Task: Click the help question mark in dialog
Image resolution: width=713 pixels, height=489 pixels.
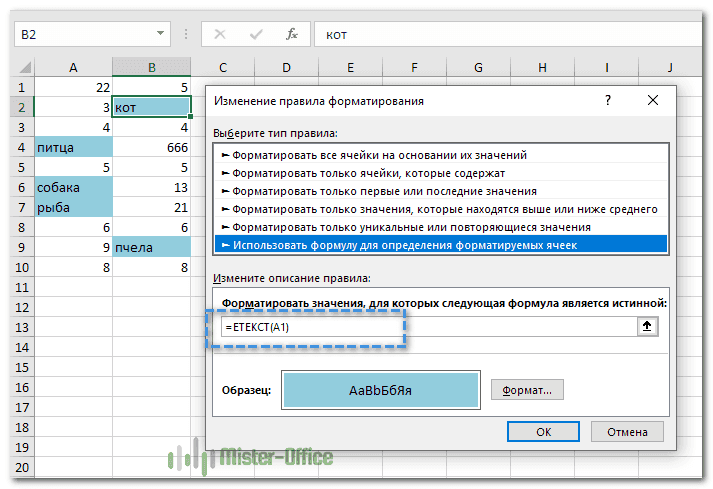Action: point(608,100)
